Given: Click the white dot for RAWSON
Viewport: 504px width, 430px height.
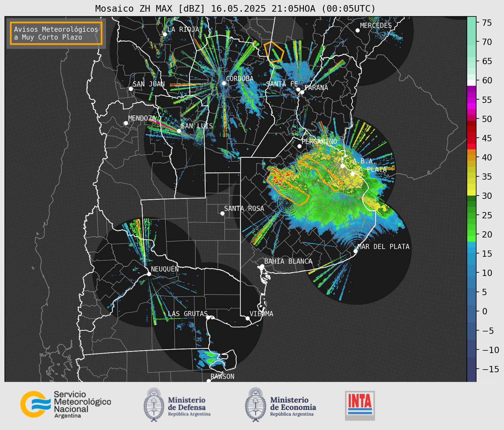Looking at the screenshot, I should click(x=209, y=381).
